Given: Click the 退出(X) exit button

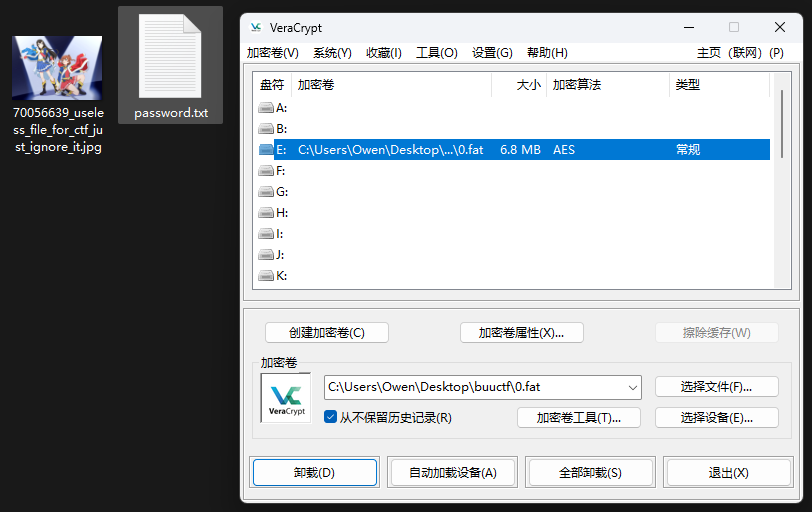Looking at the screenshot, I should coord(728,472).
